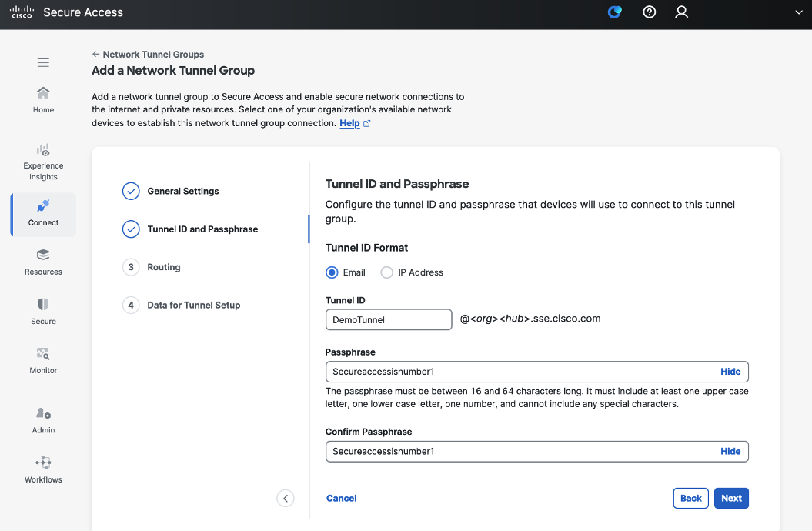Image resolution: width=812 pixels, height=531 pixels.
Task: Click the Tunnel ID Format label
Action: [366, 248]
